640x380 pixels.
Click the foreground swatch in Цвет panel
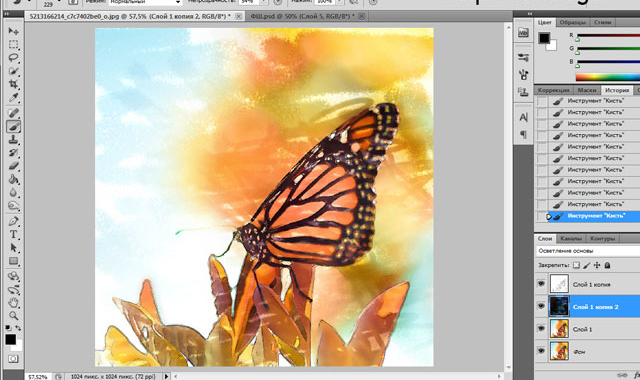[544, 38]
